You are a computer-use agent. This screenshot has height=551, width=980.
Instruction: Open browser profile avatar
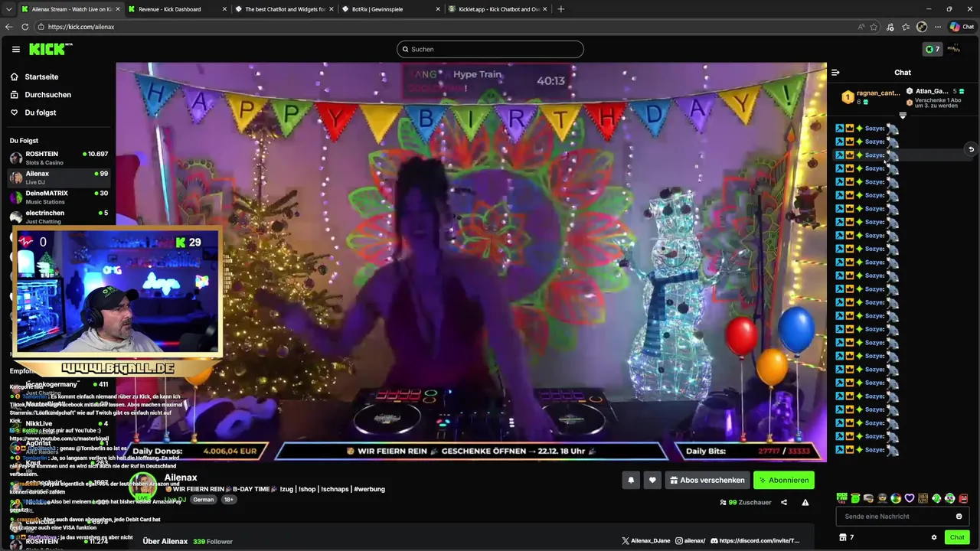tap(922, 27)
